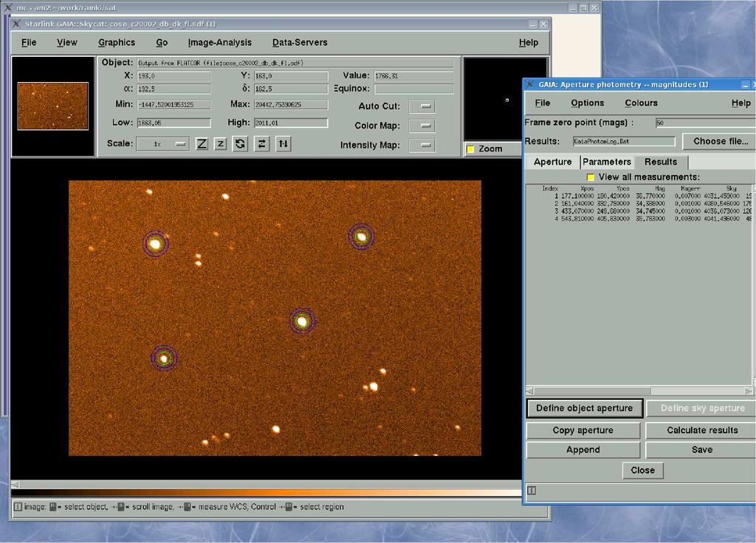
Task: Open the File menu in Aperture photometry window
Action: coord(543,103)
